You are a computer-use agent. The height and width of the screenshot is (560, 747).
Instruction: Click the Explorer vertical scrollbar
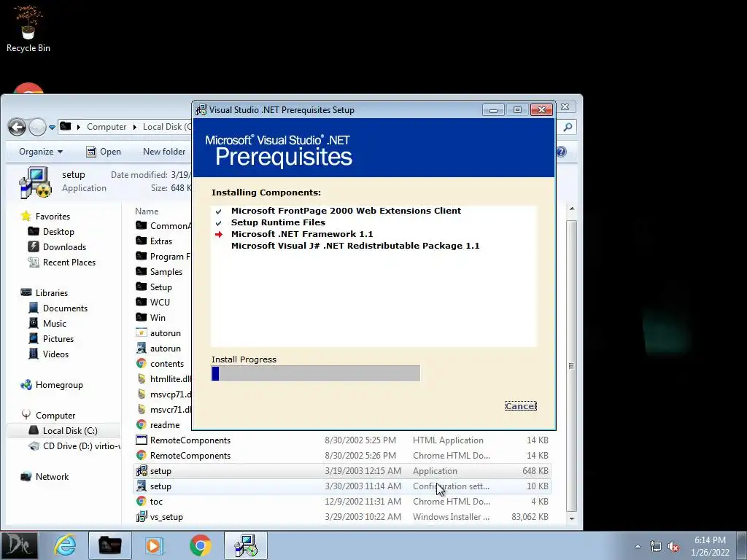coord(572,365)
